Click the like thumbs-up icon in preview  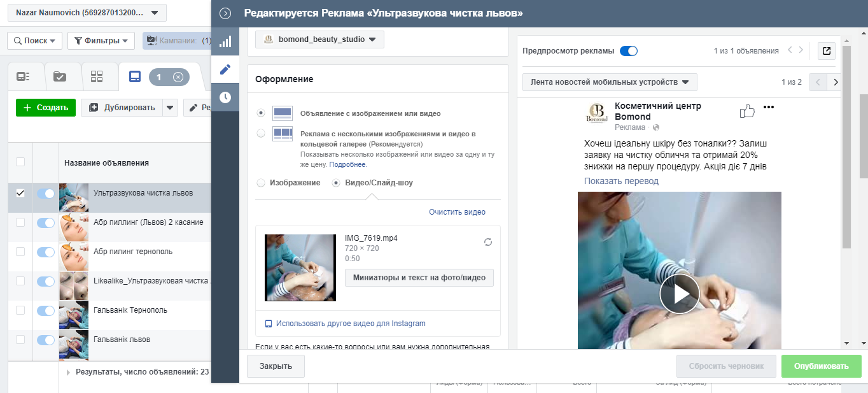(746, 111)
